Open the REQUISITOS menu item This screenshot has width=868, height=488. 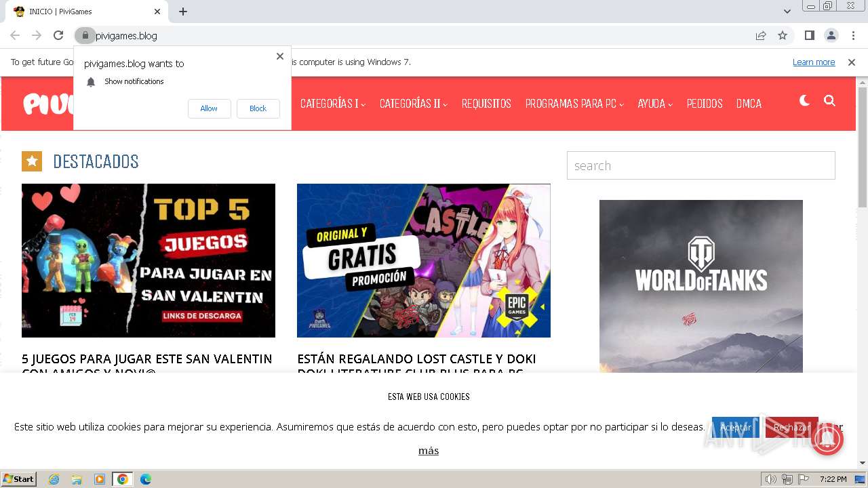click(486, 104)
